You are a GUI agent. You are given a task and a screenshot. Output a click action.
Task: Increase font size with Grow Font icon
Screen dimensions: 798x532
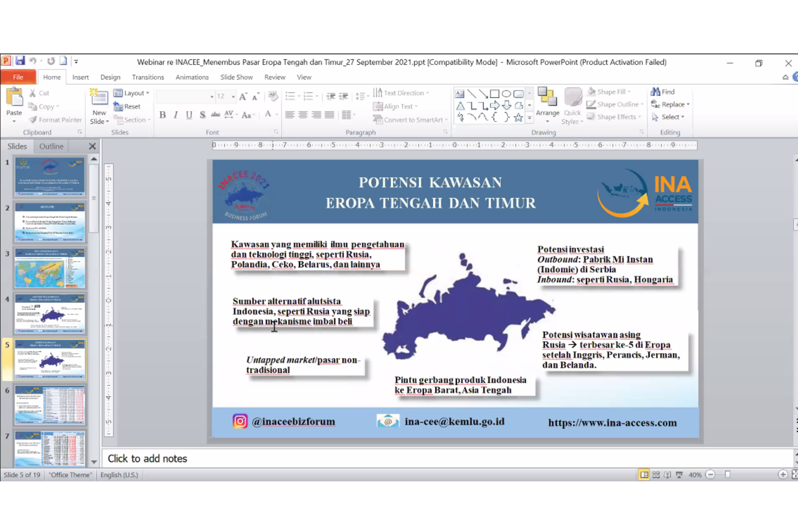click(x=243, y=97)
